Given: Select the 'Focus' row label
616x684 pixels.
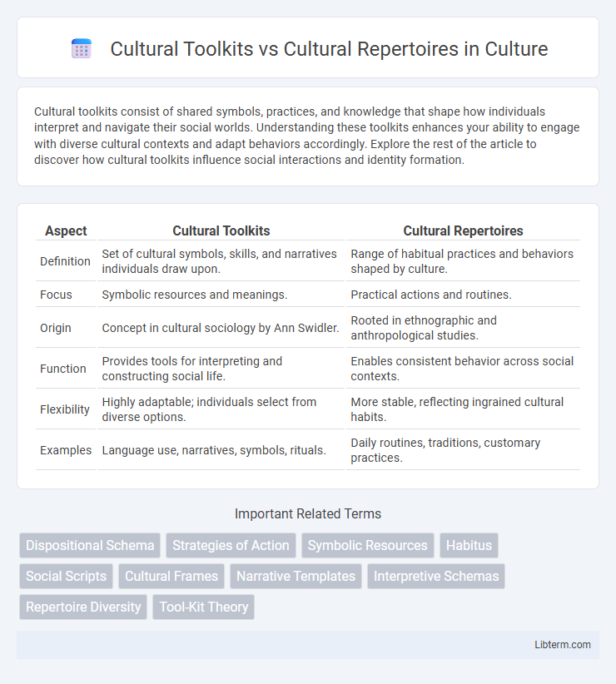Looking at the screenshot, I should pos(57,295).
